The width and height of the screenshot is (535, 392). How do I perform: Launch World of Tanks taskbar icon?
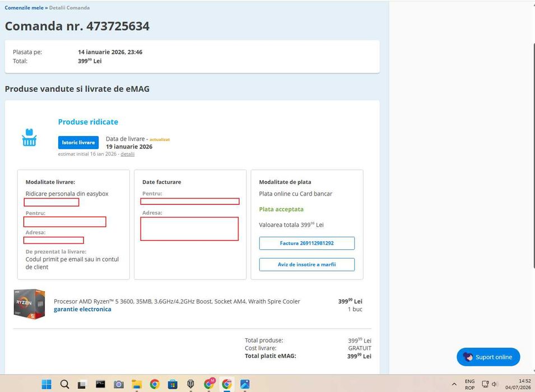[190, 385]
